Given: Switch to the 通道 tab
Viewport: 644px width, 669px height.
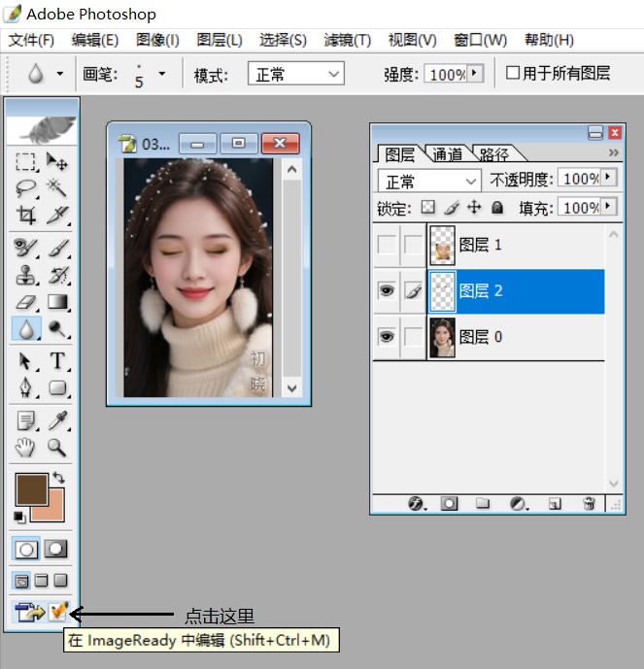Looking at the screenshot, I should pos(447,154).
